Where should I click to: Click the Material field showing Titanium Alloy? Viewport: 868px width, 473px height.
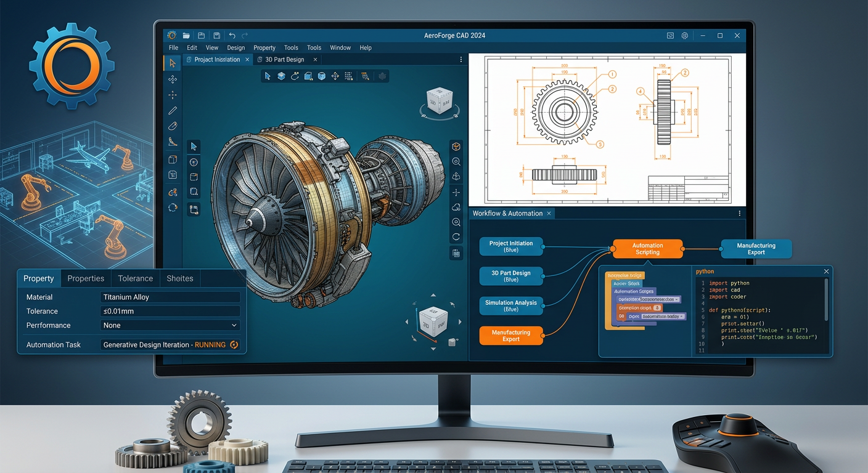point(170,297)
